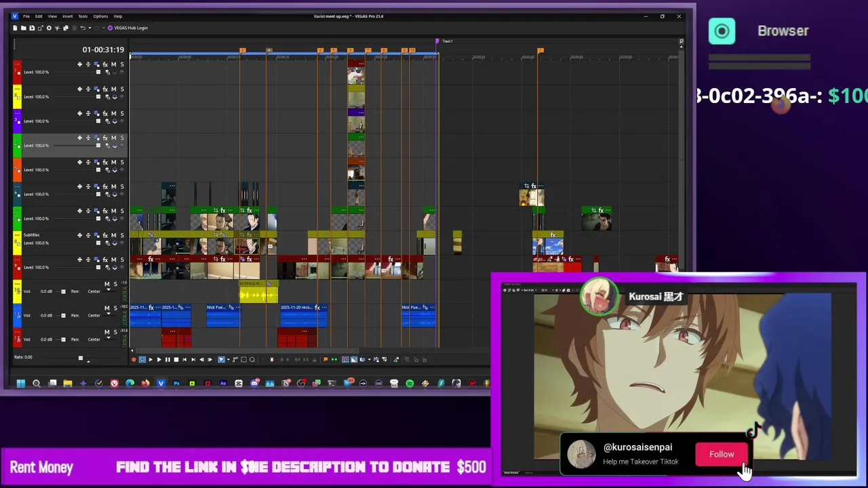Open the Tools menu
This screenshot has width=868, height=488.
point(83,16)
